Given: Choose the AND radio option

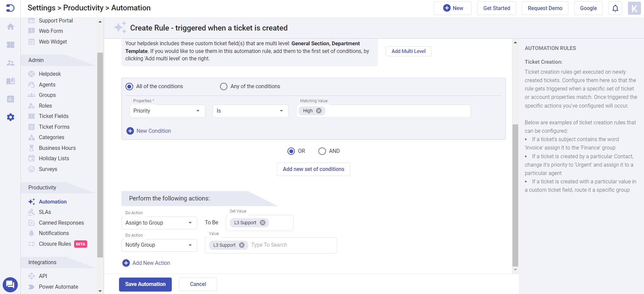Looking at the screenshot, I should (322, 151).
